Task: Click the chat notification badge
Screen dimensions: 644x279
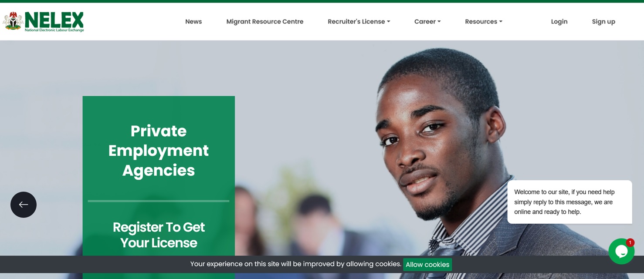Action: 630,242
